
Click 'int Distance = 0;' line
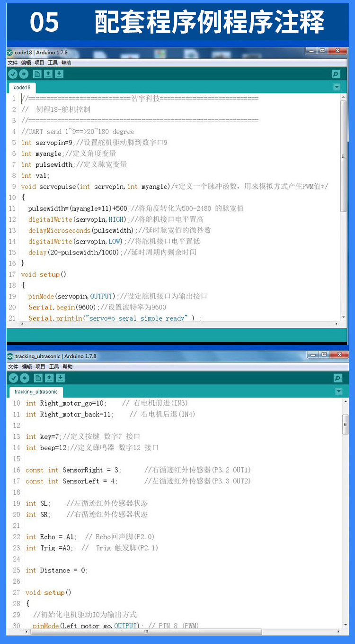[x=57, y=570]
